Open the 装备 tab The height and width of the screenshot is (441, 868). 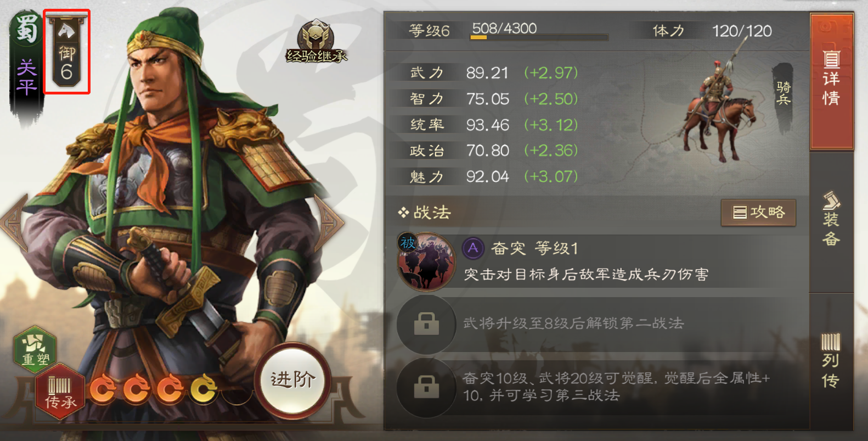pyautogui.click(x=831, y=220)
